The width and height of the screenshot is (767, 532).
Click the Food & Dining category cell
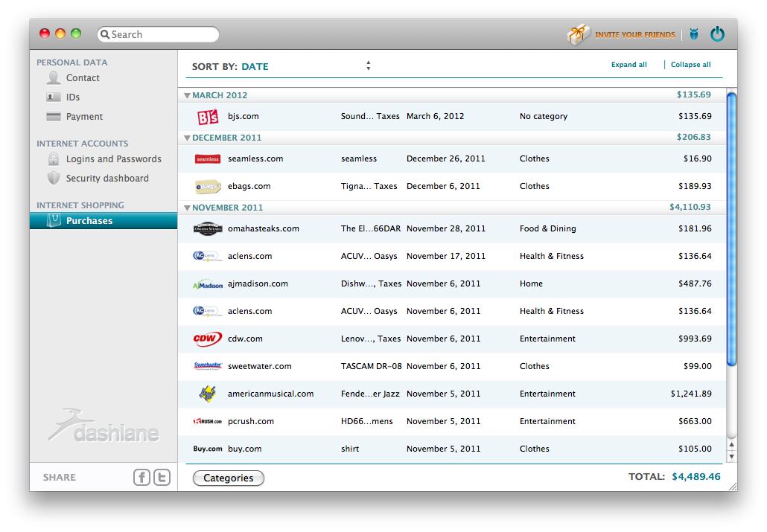pyautogui.click(x=548, y=228)
